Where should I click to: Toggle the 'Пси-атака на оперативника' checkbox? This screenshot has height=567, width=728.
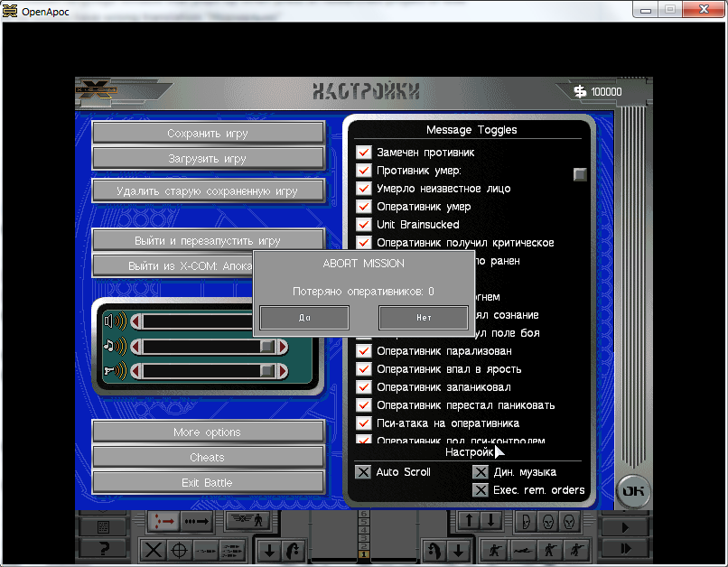363,423
